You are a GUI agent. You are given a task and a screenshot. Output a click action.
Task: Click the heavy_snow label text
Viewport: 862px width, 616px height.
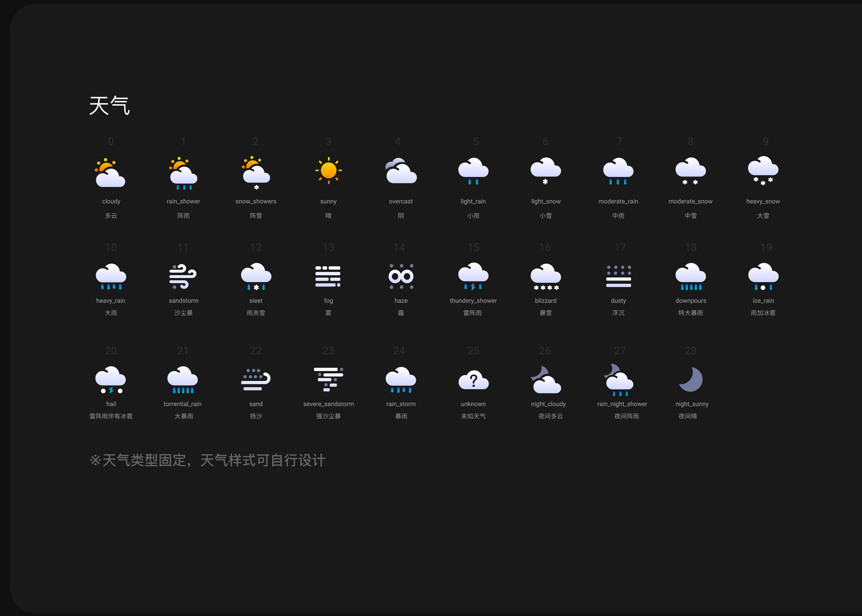[763, 201]
